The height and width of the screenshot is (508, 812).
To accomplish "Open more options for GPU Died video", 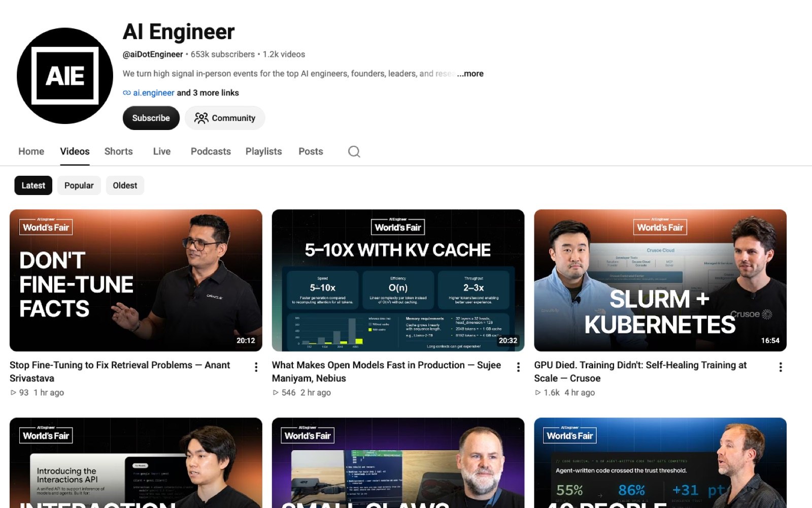I will pyautogui.click(x=781, y=367).
